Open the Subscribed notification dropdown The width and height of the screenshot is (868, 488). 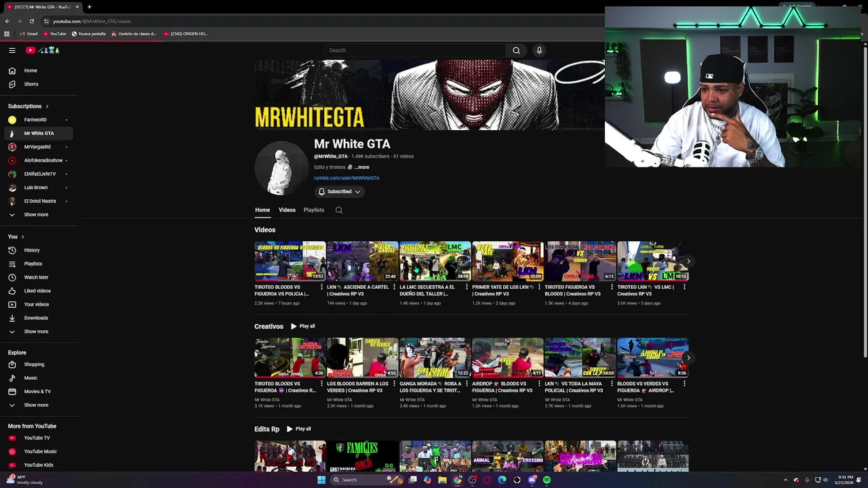pos(340,192)
